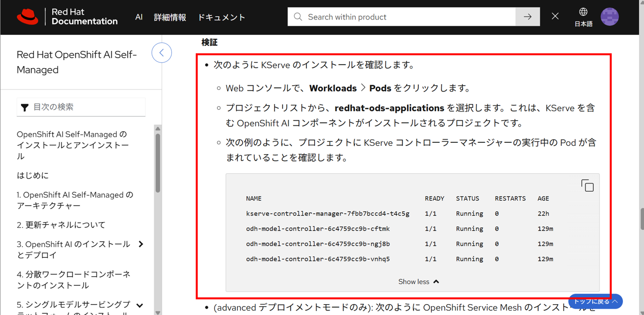Open the ドキュメント menu

point(221,17)
